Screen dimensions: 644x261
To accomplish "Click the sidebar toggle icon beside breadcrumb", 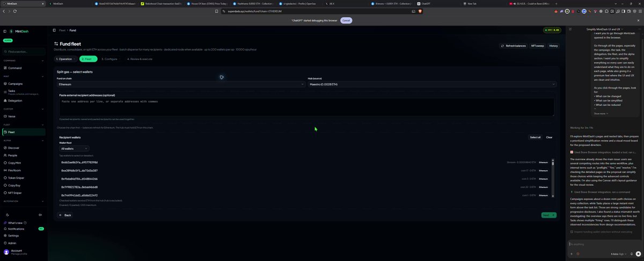I will [x=54, y=30].
